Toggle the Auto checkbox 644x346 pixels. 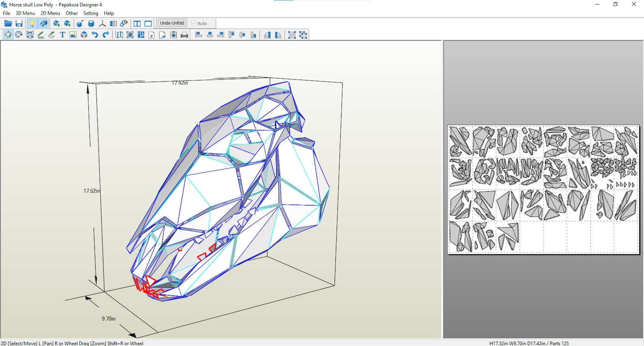(x=199, y=24)
